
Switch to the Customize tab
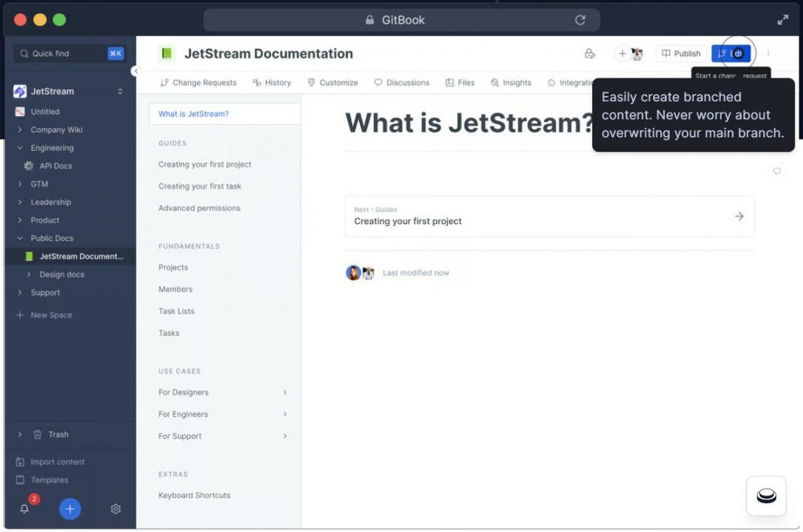tap(333, 82)
